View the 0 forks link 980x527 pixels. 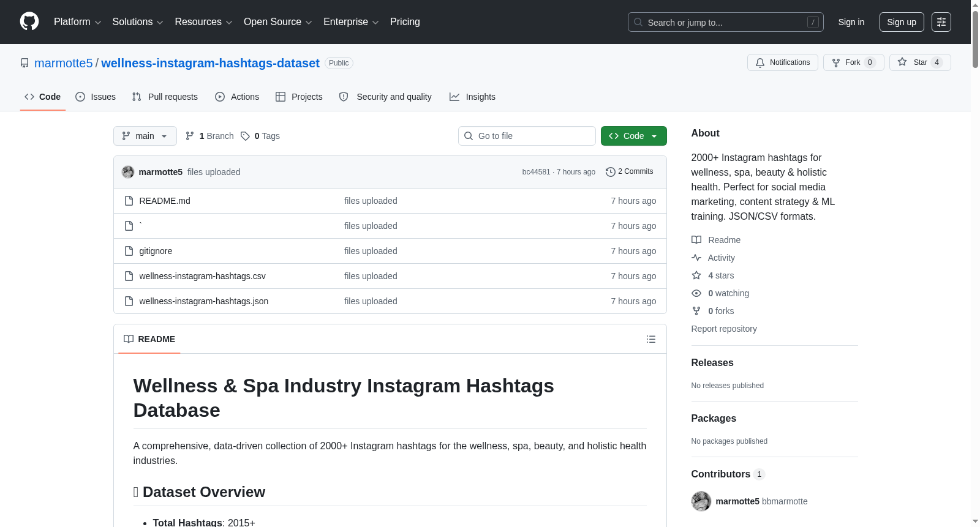713,311
